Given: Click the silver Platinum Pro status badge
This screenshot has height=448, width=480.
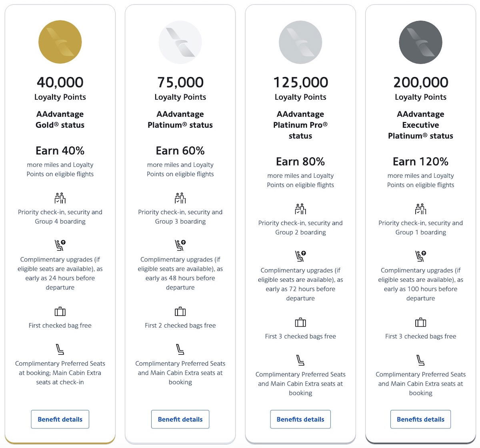Looking at the screenshot, I should coord(300,42).
